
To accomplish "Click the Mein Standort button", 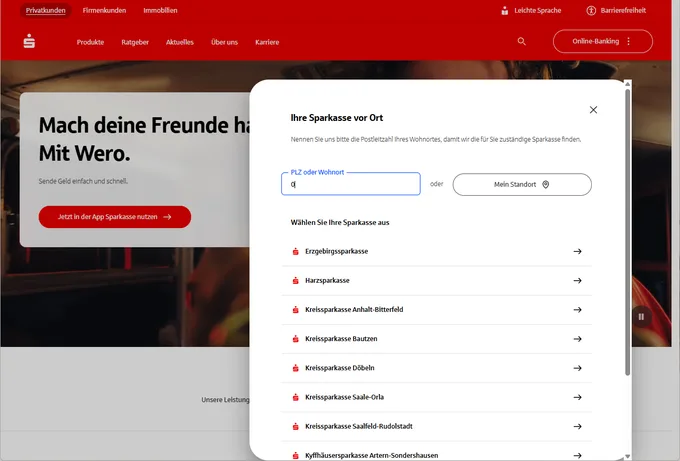I will click(522, 184).
